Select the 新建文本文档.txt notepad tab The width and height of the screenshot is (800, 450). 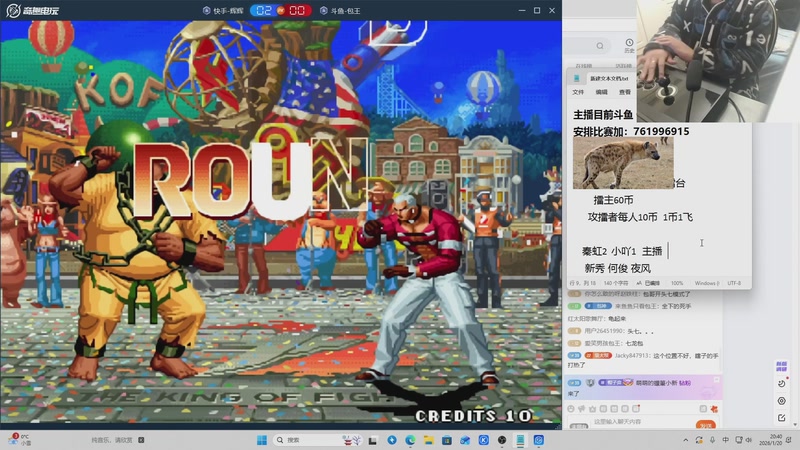[x=609, y=79]
